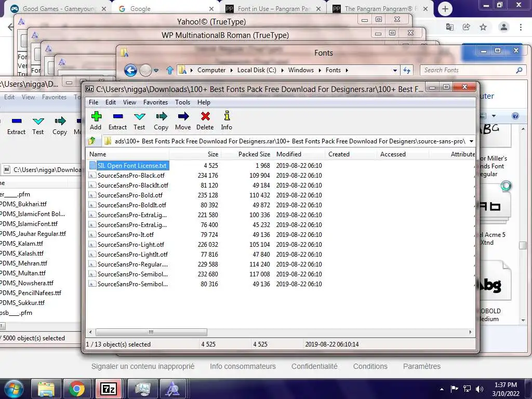Click the Test icon in front 7-Zip window

click(139, 117)
